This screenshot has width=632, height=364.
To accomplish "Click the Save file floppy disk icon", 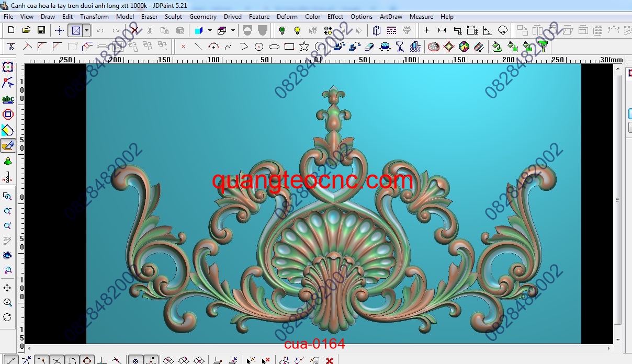I will (41, 30).
